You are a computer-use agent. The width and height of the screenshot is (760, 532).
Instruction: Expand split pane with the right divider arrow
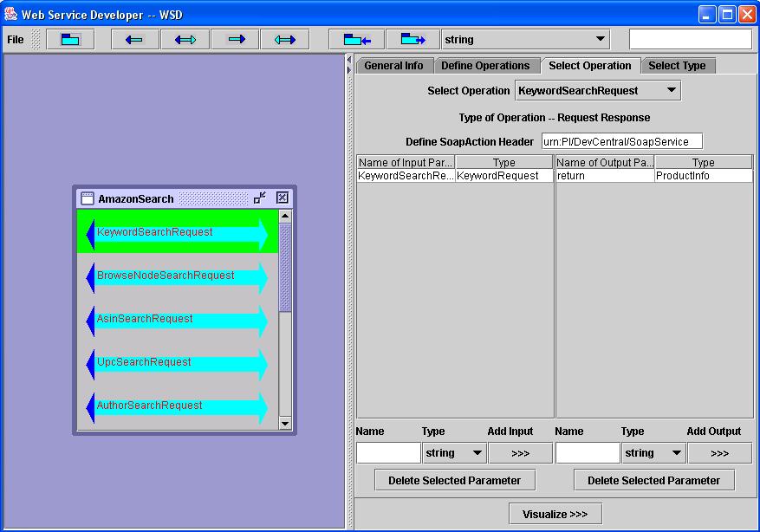[349, 70]
